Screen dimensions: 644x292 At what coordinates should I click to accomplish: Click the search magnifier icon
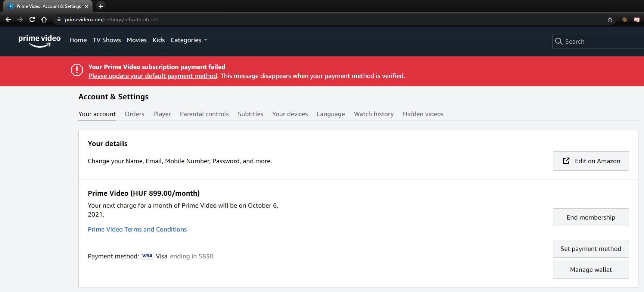click(559, 41)
